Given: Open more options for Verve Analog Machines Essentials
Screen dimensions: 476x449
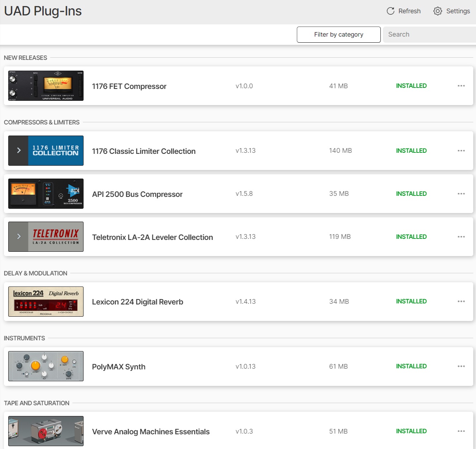Looking at the screenshot, I should click(461, 431).
